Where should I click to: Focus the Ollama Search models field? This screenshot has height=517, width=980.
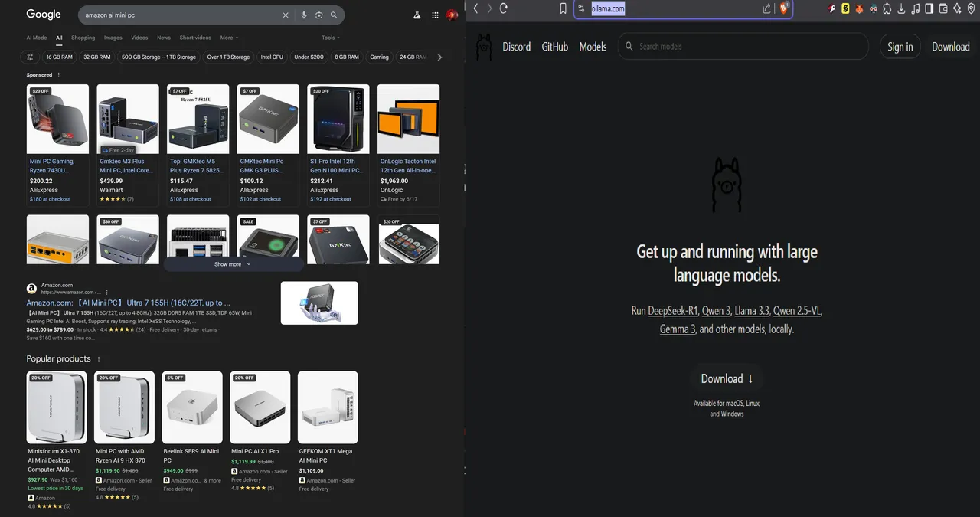pyautogui.click(x=743, y=47)
